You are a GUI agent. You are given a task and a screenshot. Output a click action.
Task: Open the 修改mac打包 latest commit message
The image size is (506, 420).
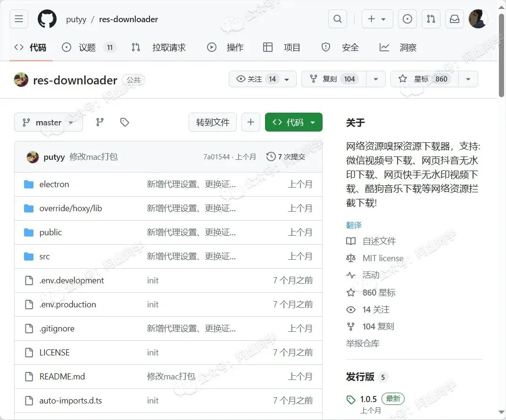click(93, 157)
